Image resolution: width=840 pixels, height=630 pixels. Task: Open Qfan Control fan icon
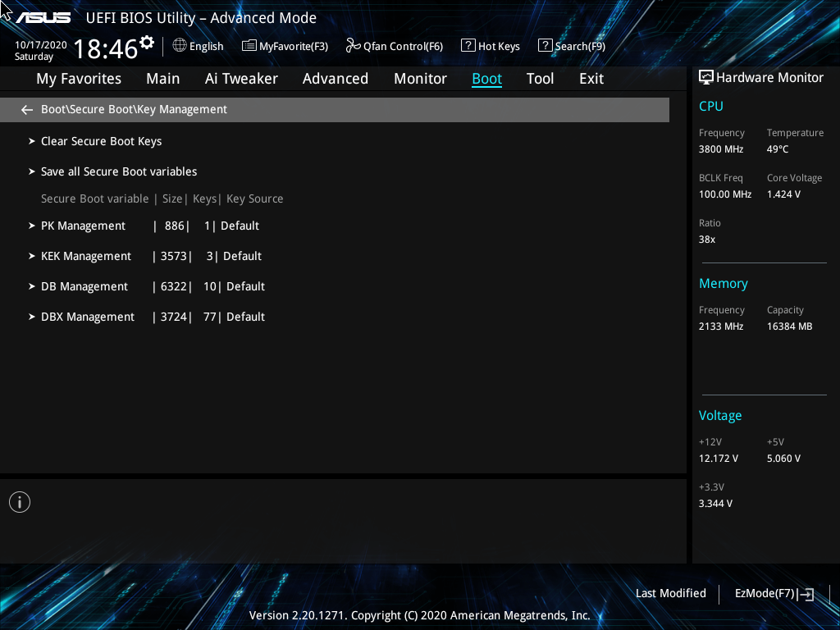point(353,46)
